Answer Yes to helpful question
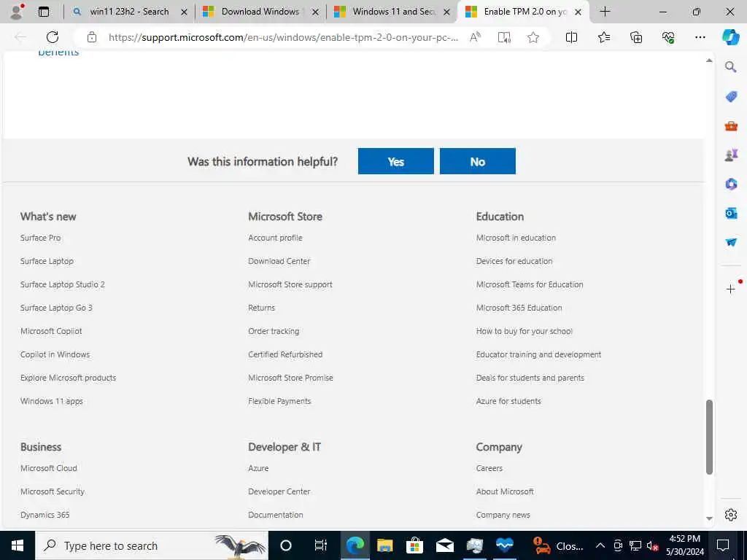This screenshot has width=747, height=560. coord(396,161)
